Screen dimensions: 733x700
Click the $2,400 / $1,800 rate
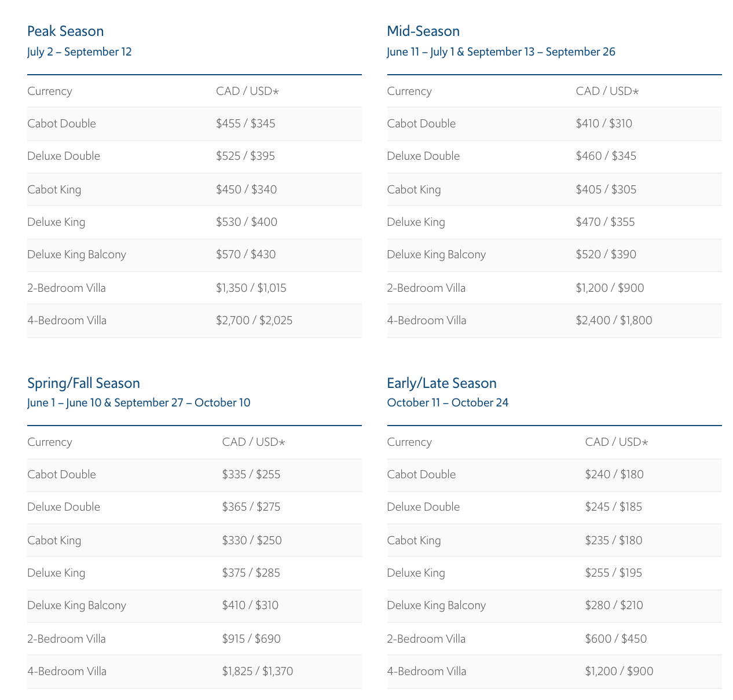tap(614, 321)
